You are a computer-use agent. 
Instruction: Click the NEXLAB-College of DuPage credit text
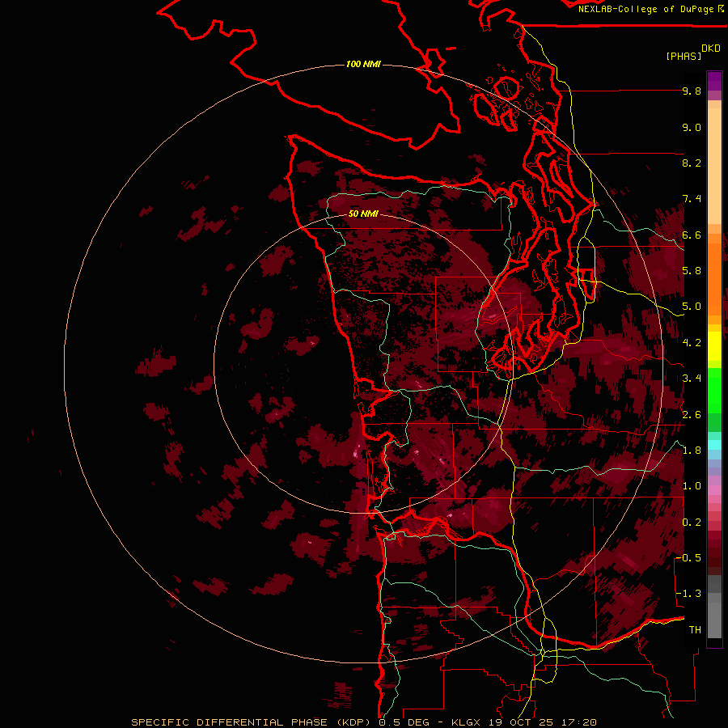point(645,9)
